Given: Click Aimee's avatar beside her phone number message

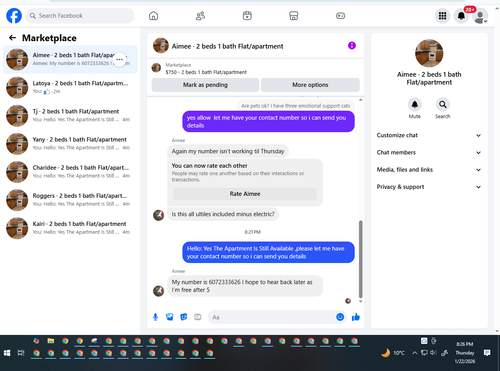Looking at the screenshot, I should 158,291.
